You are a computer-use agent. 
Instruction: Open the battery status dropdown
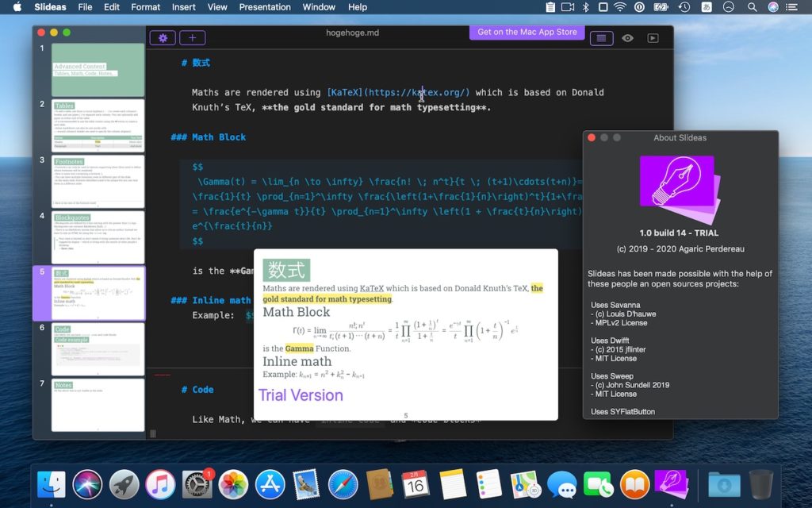point(659,8)
